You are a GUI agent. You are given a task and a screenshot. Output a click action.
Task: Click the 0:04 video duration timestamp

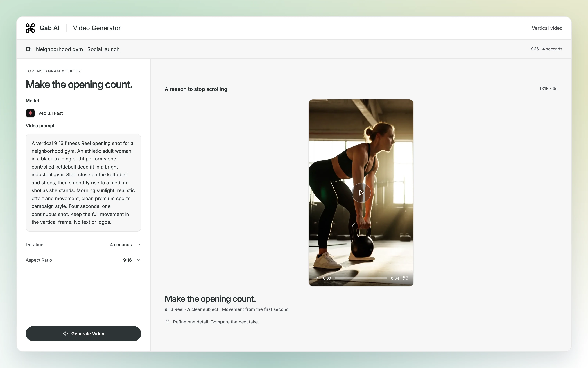395,278
